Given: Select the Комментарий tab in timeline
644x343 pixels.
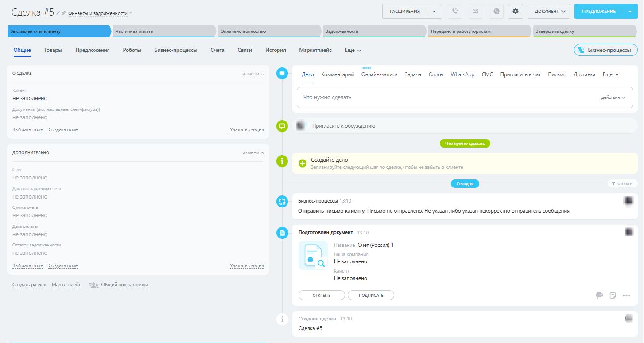Looking at the screenshot, I should click(x=338, y=74).
